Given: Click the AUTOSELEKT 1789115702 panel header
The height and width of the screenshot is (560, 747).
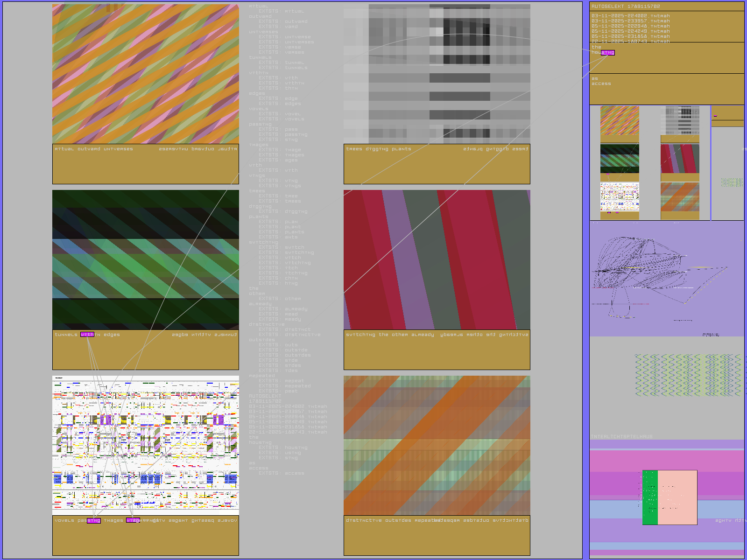Looking at the screenshot, I should coord(626,7).
